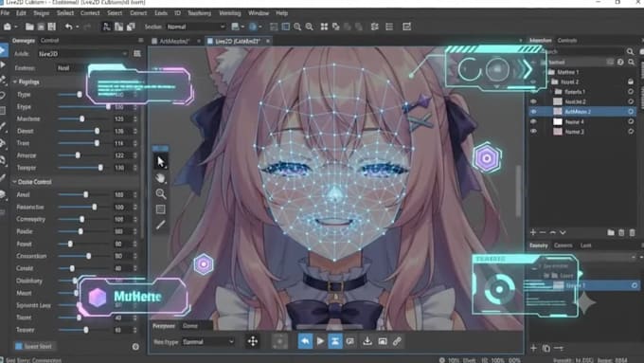
Task: Toggle the eye for the highlighted layer row
Action: [x=533, y=112]
